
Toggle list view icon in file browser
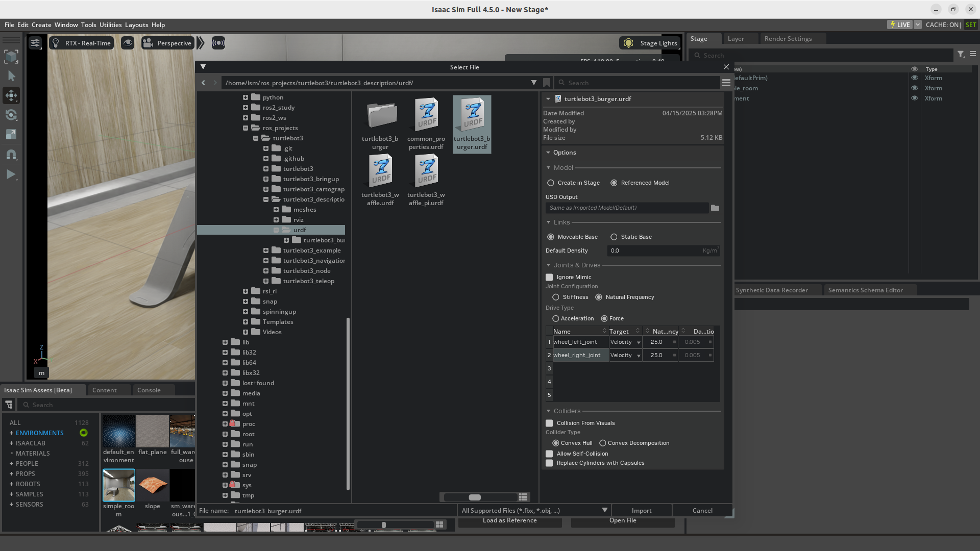(x=523, y=497)
